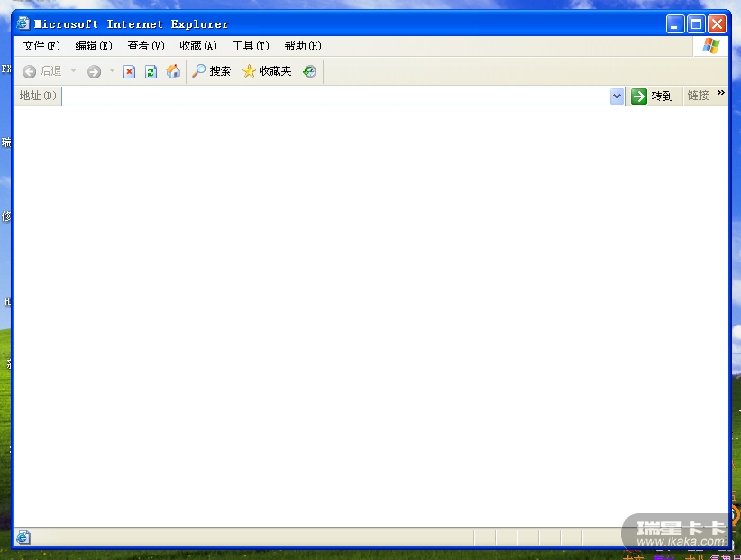Open the 文件(F) menu
This screenshot has height=560, width=741.
(x=41, y=46)
